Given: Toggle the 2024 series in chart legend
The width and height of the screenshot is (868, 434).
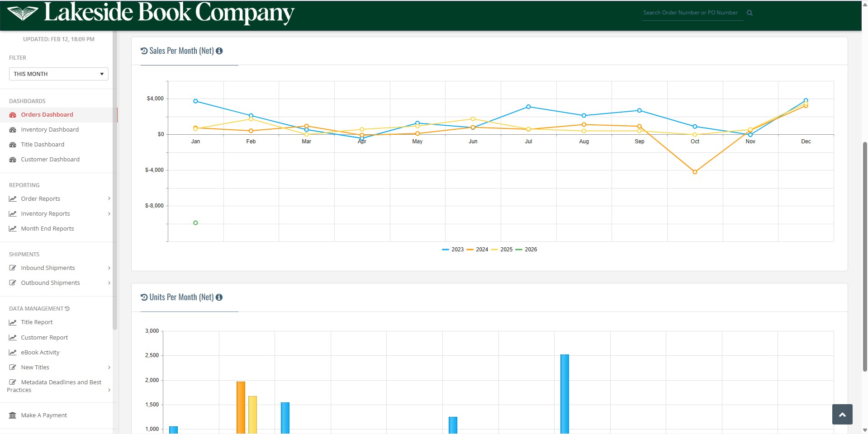Looking at the screenshot, I should [477, 250].
